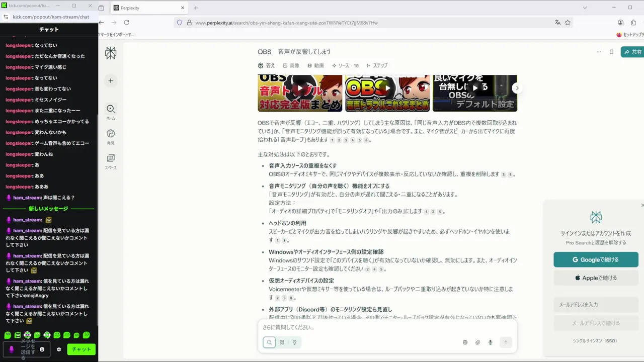Open the browser account icon
The height and width of the screenshot is (362, 644).
(620, 23)
